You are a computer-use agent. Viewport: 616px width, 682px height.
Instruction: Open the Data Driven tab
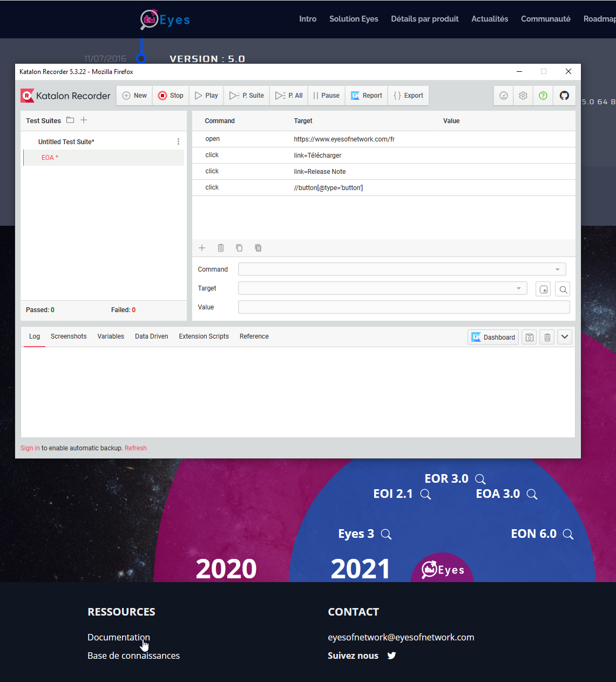pyautogui.click(x=152, y=336)
